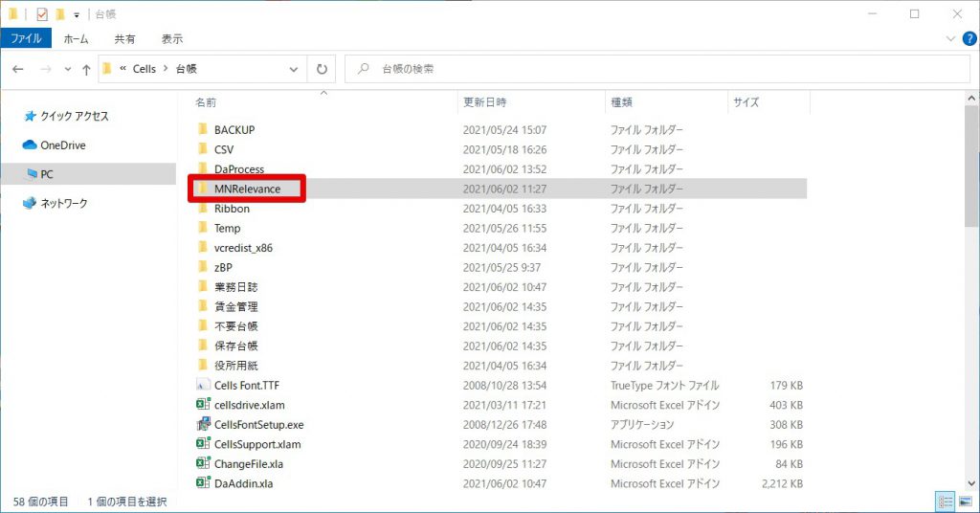
Task: Select the 不要台帳 folder icon
Action: click(203, 326)
